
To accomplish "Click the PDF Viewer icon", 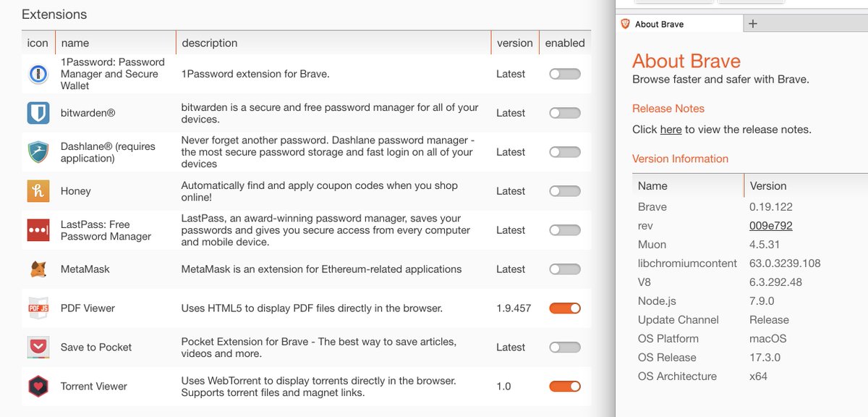I will tap(38, 308).
